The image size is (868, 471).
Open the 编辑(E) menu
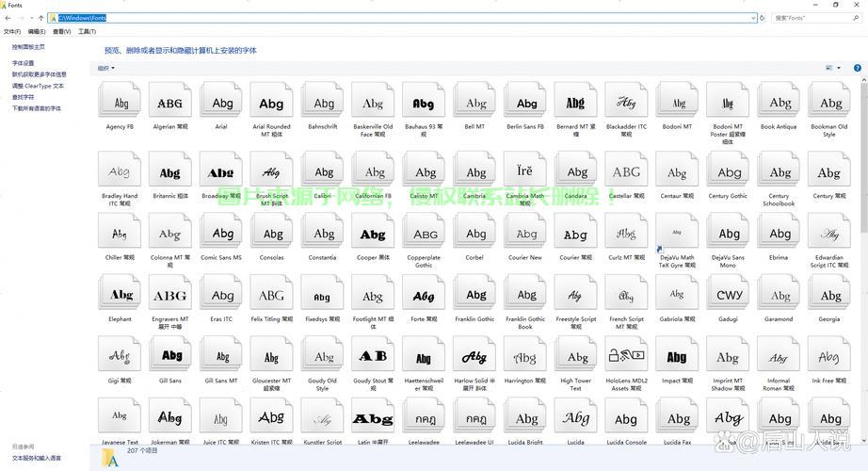coord(37,32)
